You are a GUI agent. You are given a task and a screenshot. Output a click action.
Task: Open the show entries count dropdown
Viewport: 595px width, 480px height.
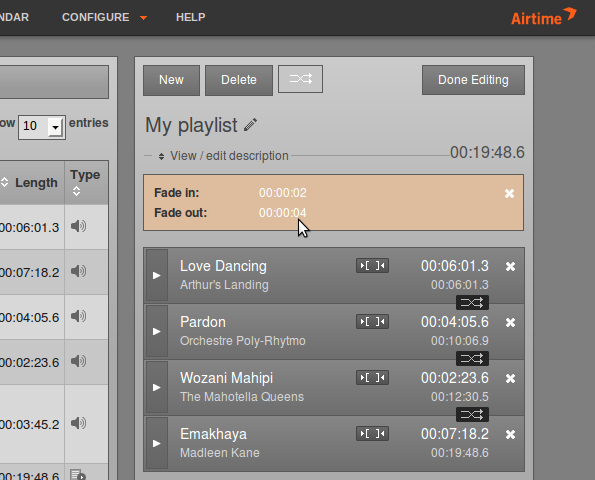42,127
